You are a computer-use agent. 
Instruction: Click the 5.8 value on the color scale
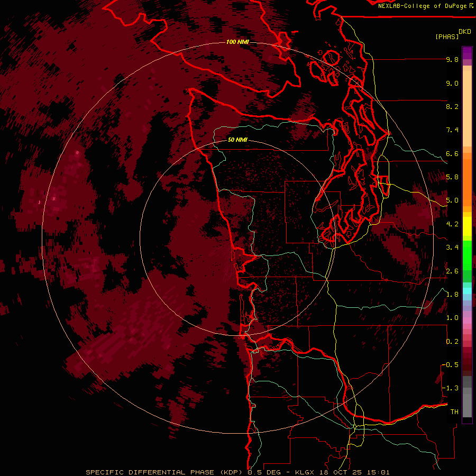click(x=452, y=177)
